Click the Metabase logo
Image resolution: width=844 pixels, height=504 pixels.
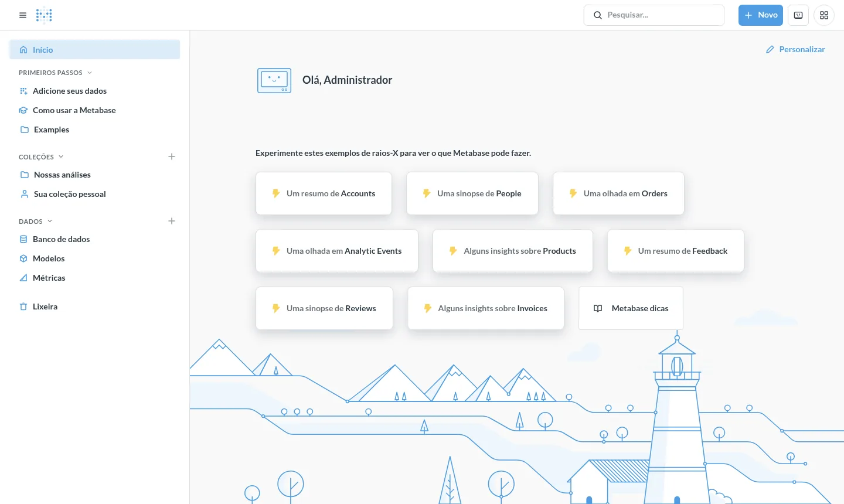[x=44, y=15]
